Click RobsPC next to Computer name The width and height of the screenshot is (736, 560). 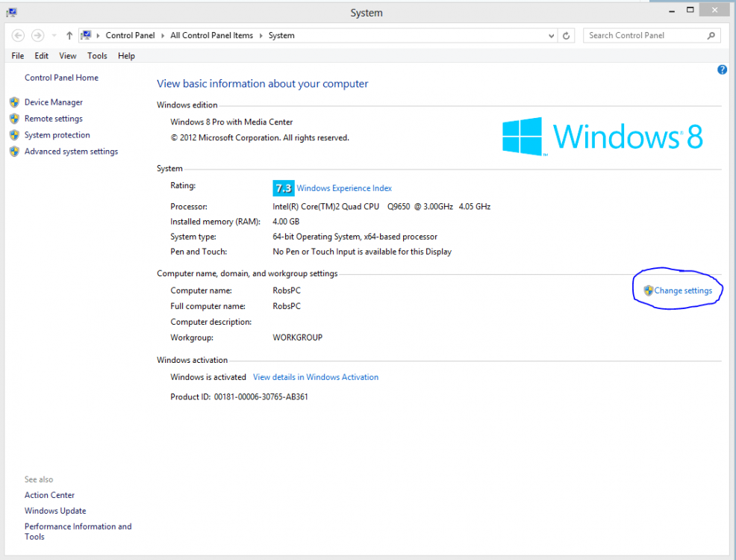click(x=287, y=290)
